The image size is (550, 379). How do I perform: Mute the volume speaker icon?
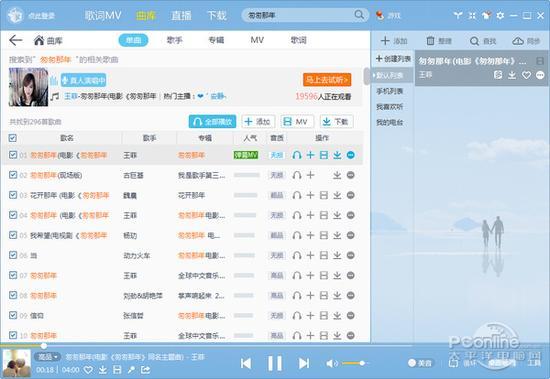[x=330, y=363]
